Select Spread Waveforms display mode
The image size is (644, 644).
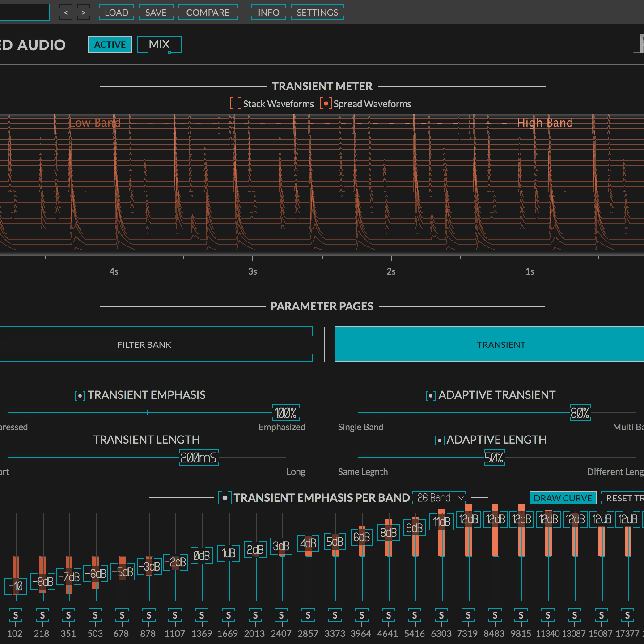click(x=326, y=103)
